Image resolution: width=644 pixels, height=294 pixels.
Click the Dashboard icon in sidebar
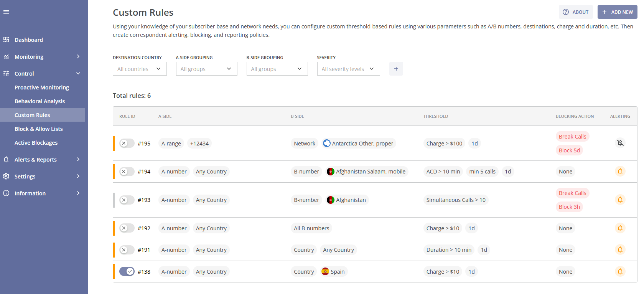click(x=6, y=40)
